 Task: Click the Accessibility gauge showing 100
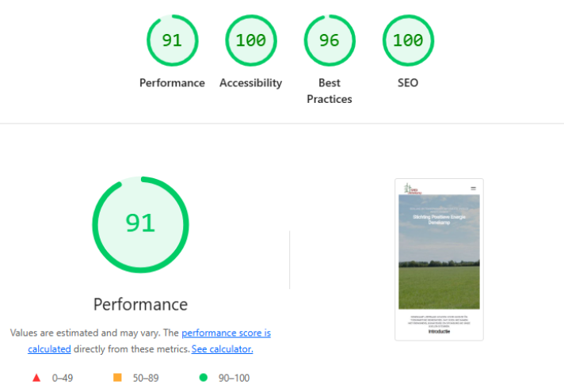(250, 41)
